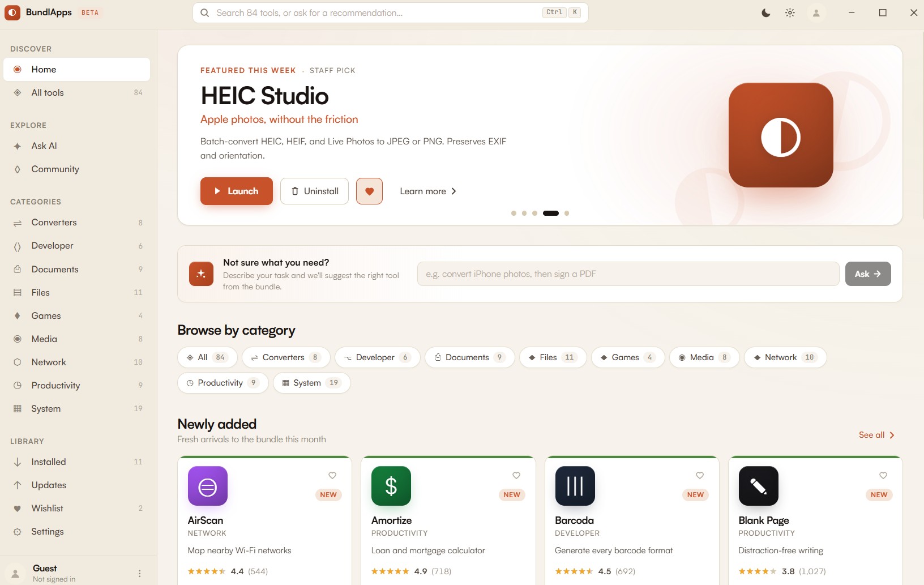Viewport: 924px width, 585px height.
Task: Click the dark mode moon icon
Action: [x=765, y=13]
